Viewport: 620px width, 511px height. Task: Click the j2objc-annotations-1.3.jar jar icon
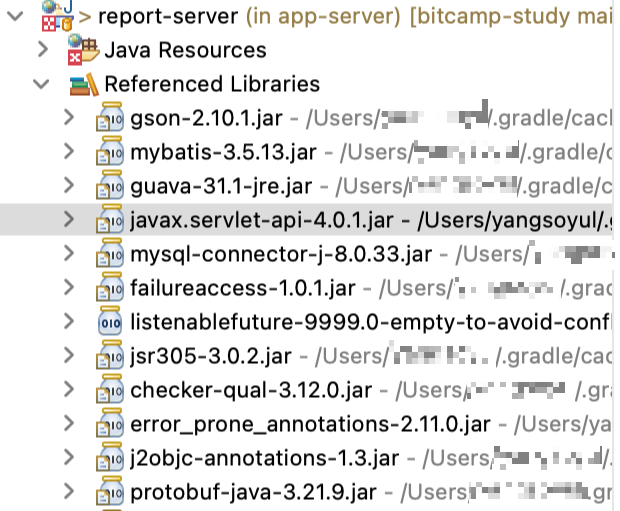click(110, 457)
